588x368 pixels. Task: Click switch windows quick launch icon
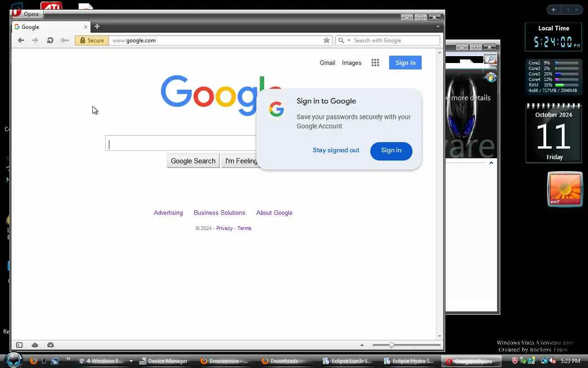tap(55, 361)
